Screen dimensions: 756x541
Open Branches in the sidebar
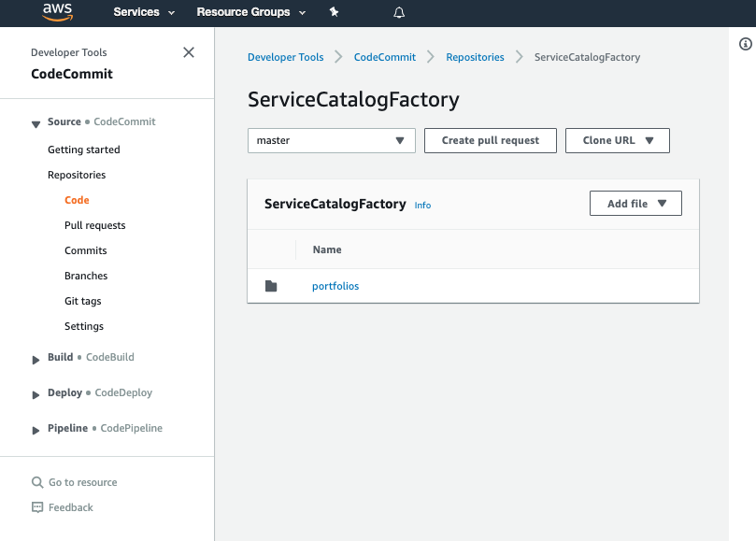point(86,276)
